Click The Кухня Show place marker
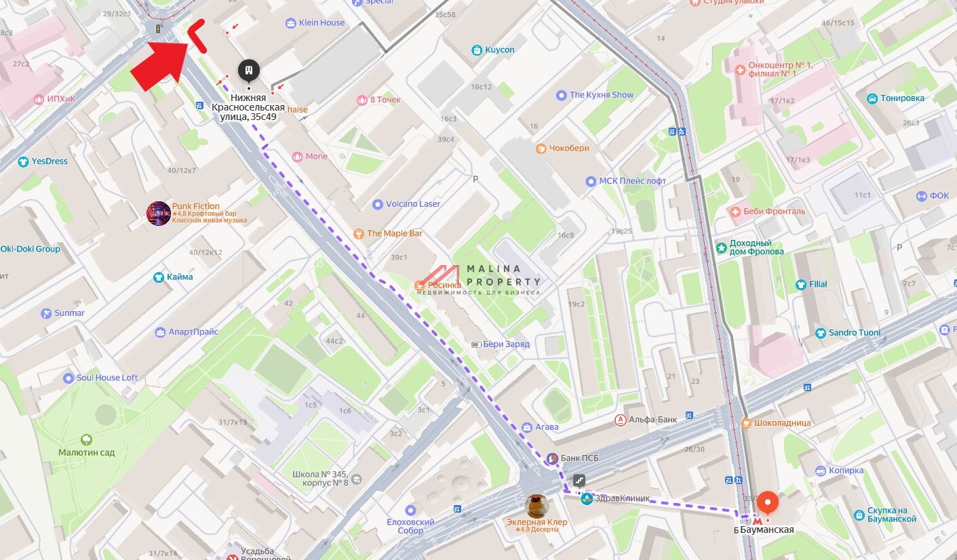The image size is (957, 560). (561, 96)
